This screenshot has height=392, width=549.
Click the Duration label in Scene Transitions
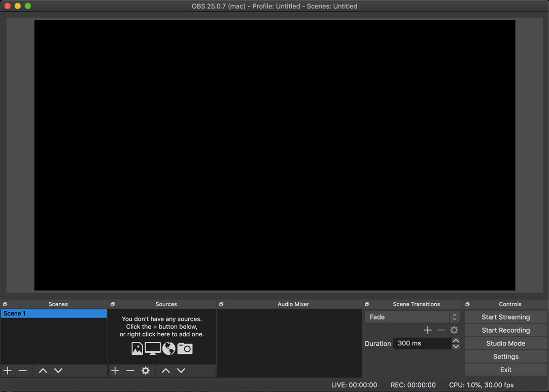(378, 344)
